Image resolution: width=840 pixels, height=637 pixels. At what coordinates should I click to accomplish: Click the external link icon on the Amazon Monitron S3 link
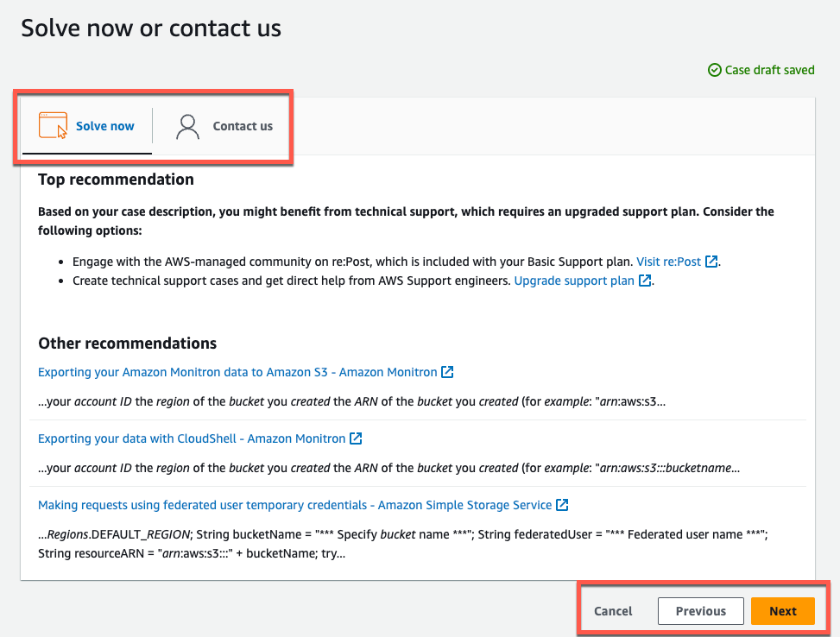(x=447, y=371)
